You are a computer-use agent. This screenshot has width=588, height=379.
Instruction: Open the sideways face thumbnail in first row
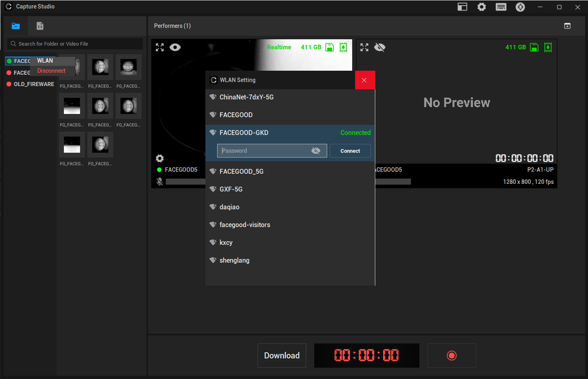tap(100, 67)
